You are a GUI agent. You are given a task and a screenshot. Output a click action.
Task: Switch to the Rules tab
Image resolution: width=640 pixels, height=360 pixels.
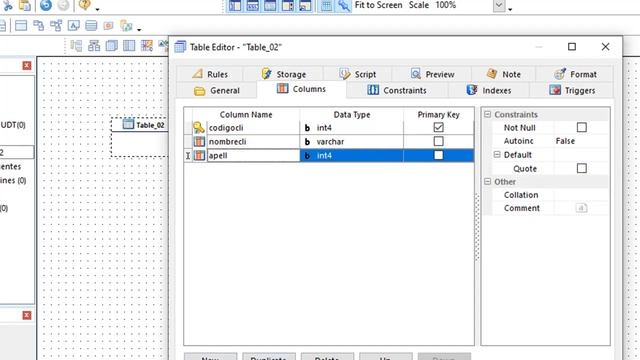pyautogui.click(x=210, y=74)
